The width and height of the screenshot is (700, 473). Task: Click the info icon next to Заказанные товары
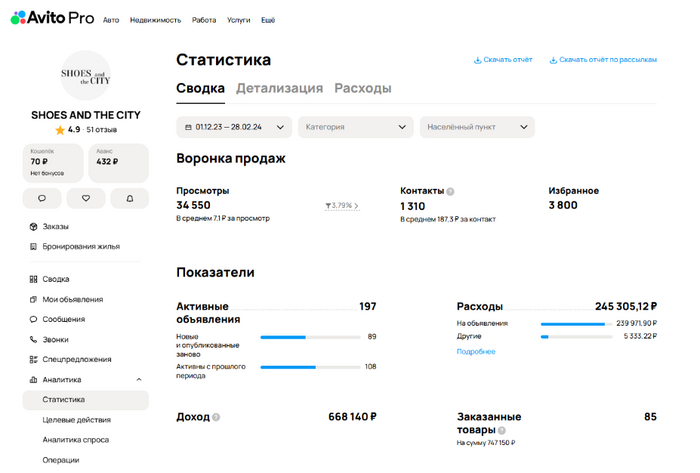point(502,430)
